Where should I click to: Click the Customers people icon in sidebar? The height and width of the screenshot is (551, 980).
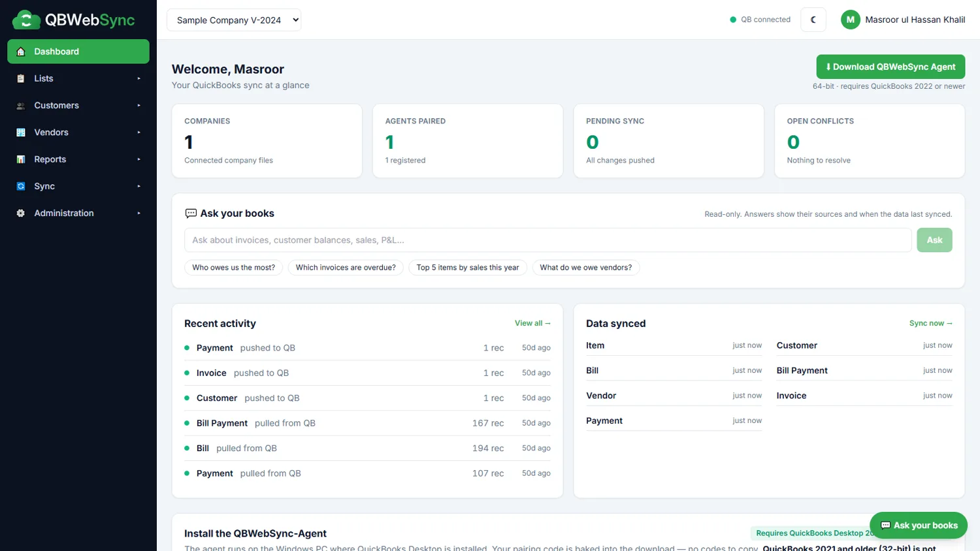(21, 106)
